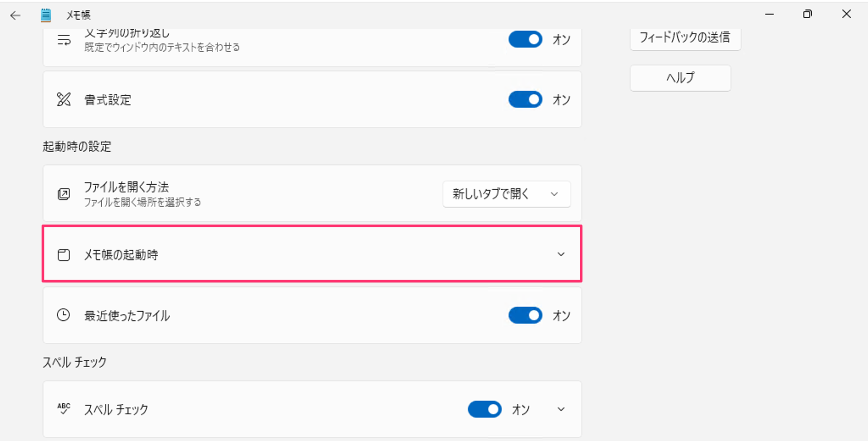Click the back arrow to leave settings

point(15,15)
